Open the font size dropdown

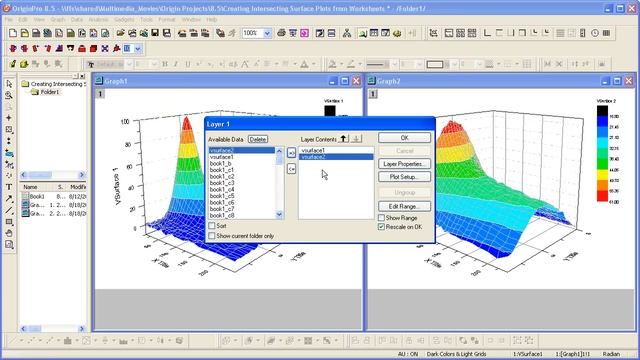tap(154, 64)
